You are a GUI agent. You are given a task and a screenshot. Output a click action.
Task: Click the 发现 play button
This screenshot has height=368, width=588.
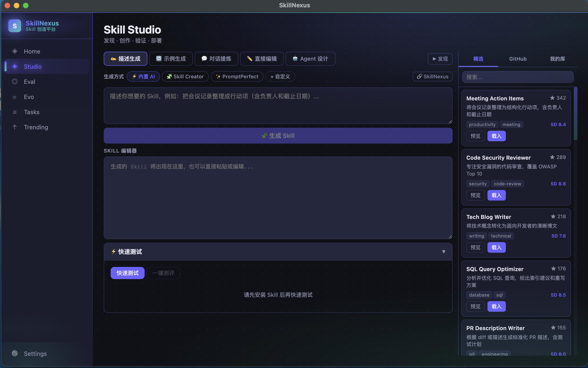[x=440, y=59]
